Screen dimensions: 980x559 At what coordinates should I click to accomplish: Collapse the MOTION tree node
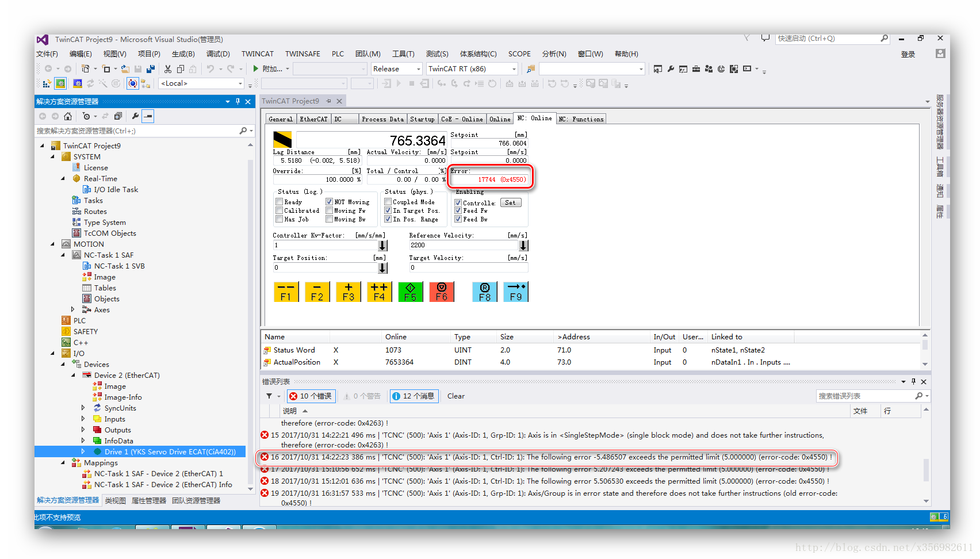[52, 244]
